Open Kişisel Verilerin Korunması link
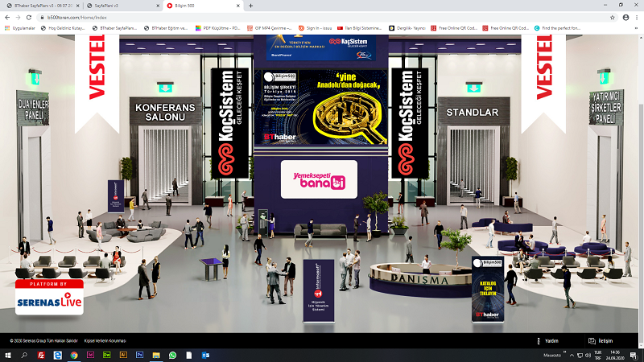This screenshot has width=644, height=362. [x=105, y=340]
